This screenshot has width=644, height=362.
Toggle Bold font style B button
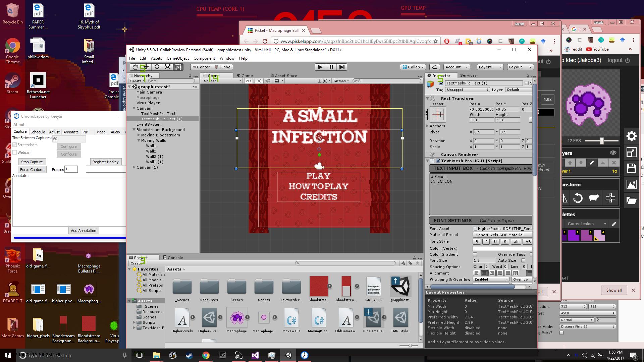477,242
